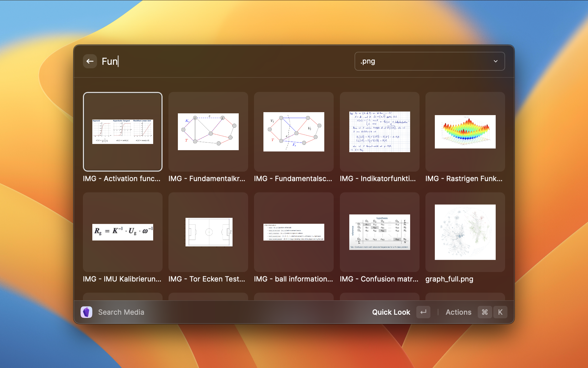The image size is (588, 368).
Task: Click the Obsidian gem icon in footer
Action: [86, 312]
